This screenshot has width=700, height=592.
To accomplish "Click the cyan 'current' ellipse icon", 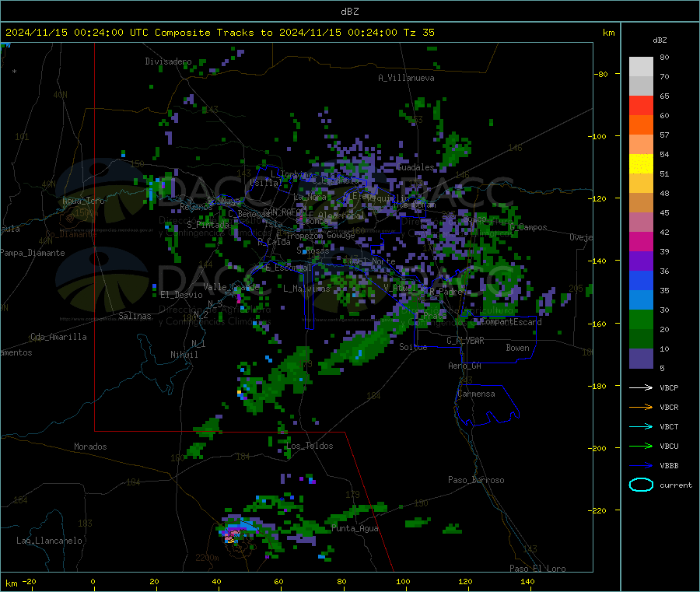I will pyautogui.click(x=641, y=485).
